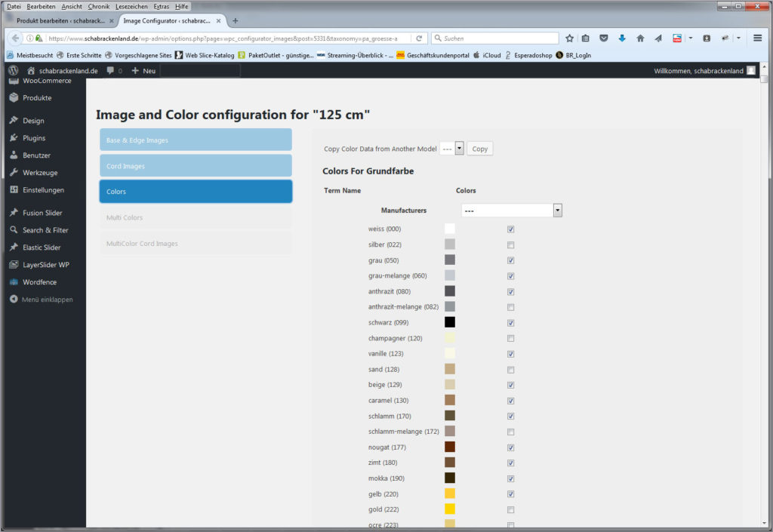Select the Base & Edge Images tab
The width and height of the screenshot is (773, 532).
(x=196, y=140)
